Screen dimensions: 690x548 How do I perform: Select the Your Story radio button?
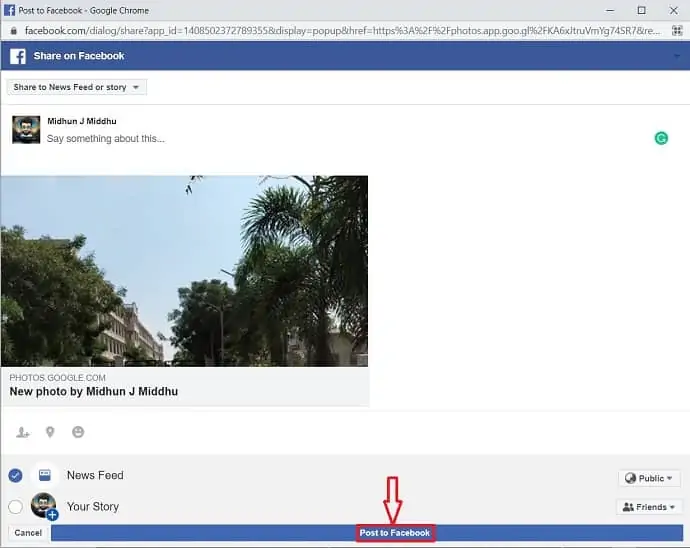tap(15, 507)
